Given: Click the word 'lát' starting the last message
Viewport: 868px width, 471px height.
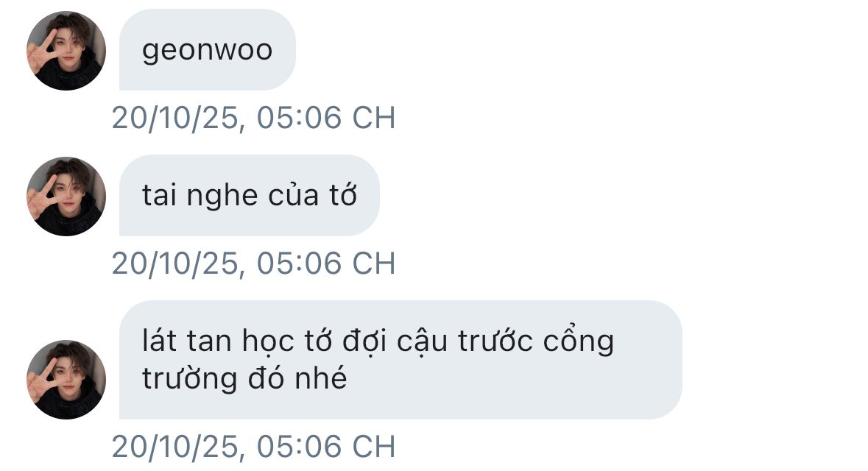Looking at the screenshot, I should click(x=160, y=341).
